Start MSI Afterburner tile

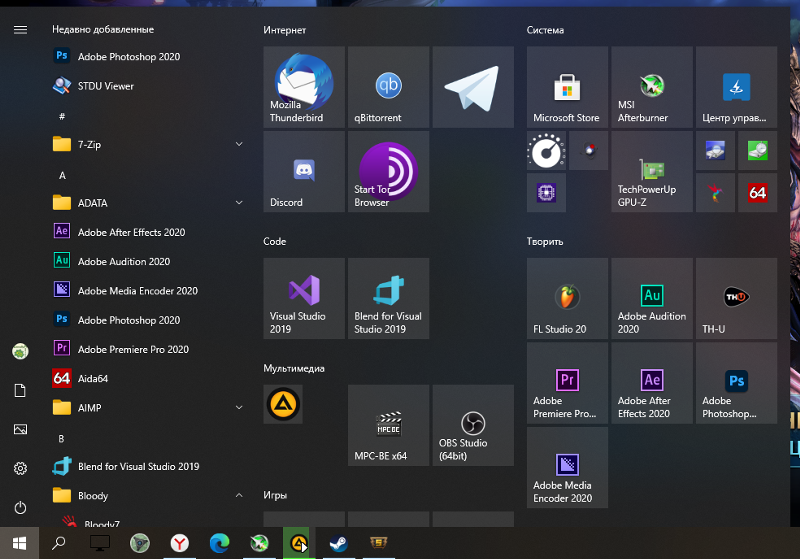click(x=652, y=87)
